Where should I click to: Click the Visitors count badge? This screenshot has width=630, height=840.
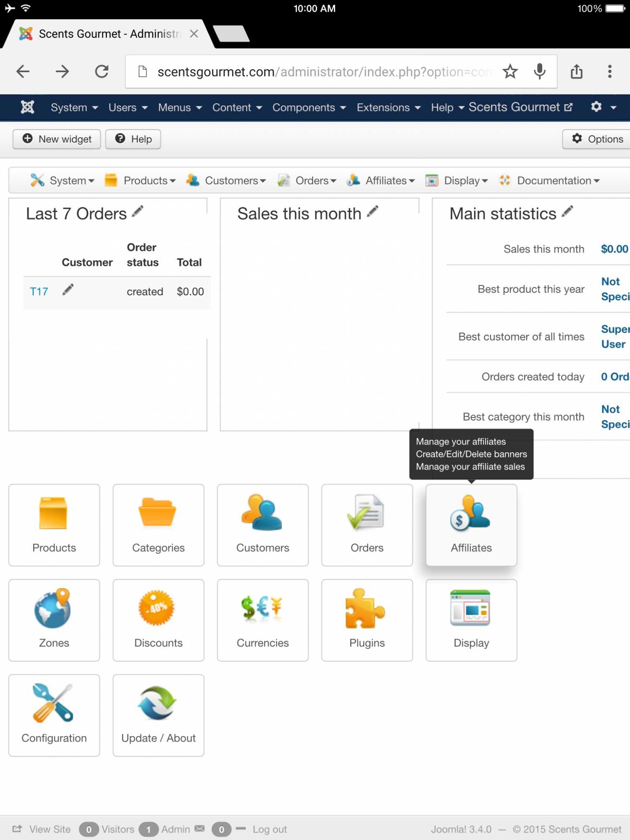pyautogui.click(x=89, y=829)
